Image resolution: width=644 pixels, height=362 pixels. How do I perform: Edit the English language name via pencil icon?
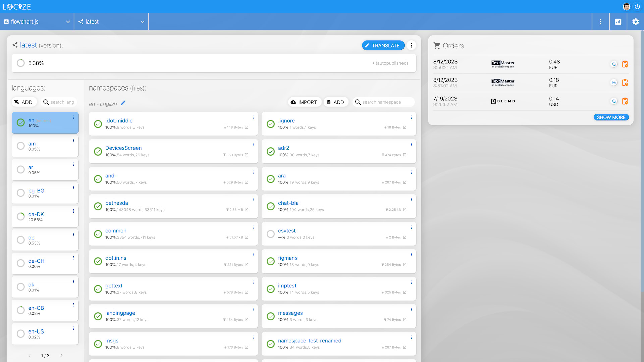click(123, 103)
